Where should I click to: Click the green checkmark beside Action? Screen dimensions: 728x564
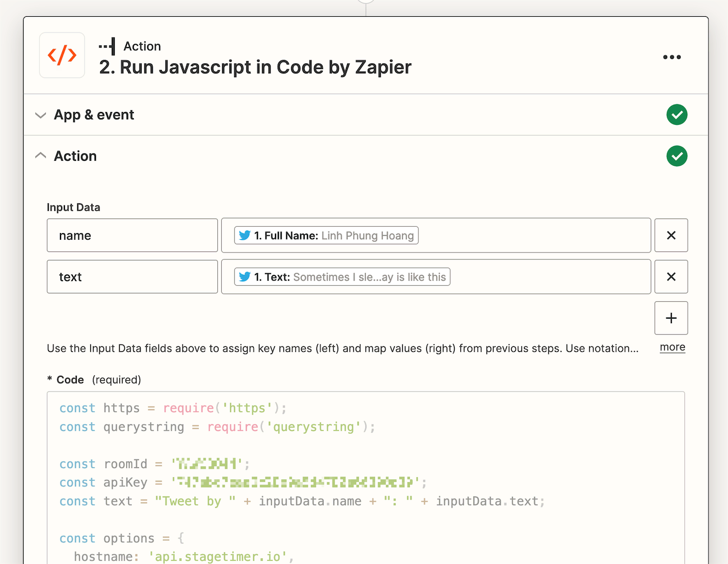pyautogui.click(x=676, y=156)
